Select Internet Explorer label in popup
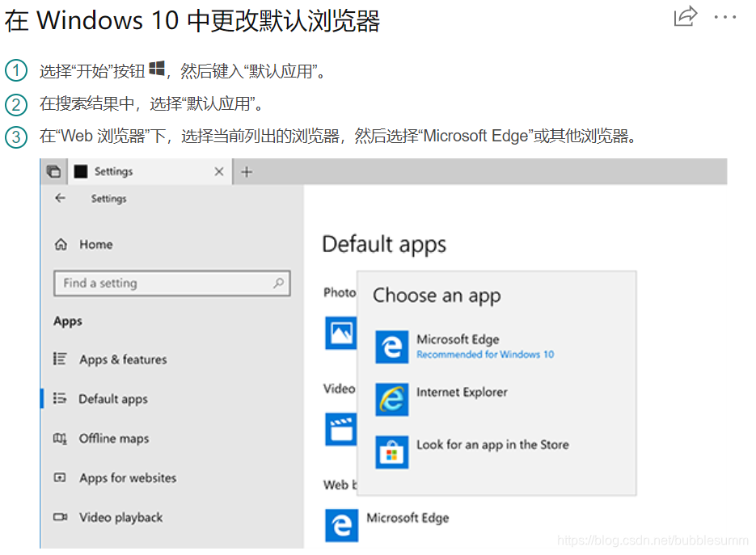Screen dimensions: 756x555 tap(462, 392)
